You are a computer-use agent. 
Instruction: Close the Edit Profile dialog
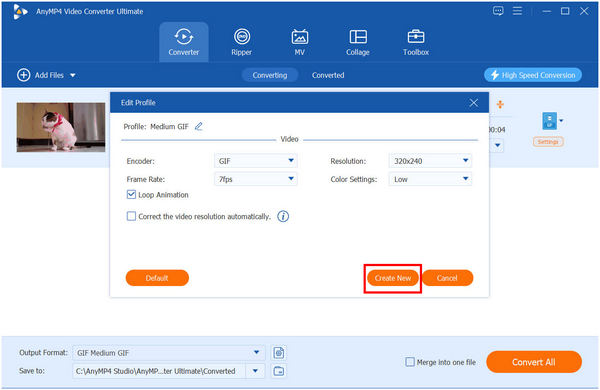(x=473, y=103)
